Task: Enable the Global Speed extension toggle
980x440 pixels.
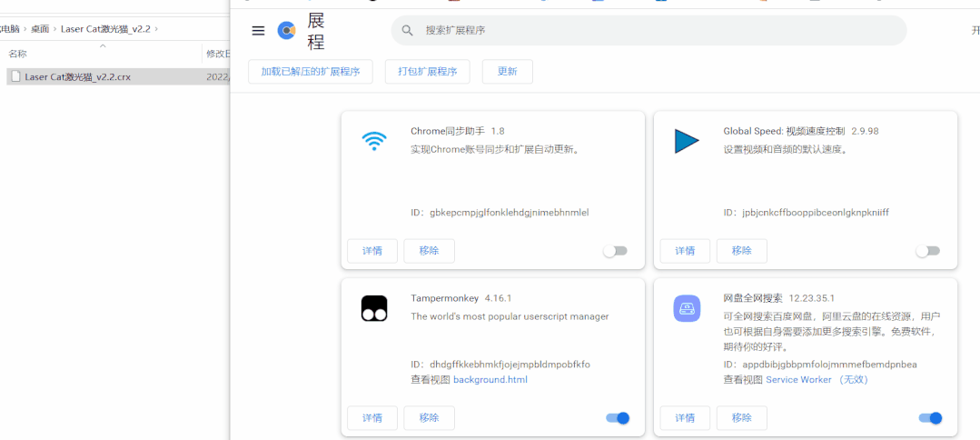Action: [927, 251]
